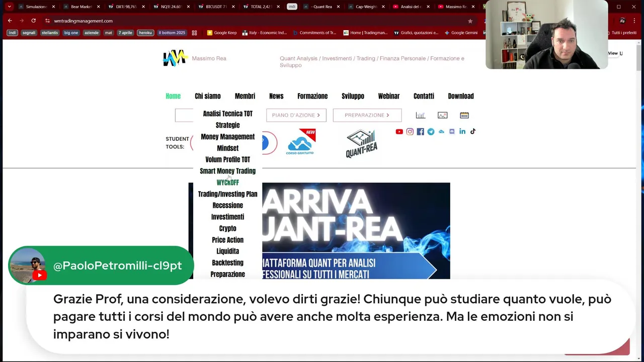The image size is (644, 362).
Task: Open the Discord social icon
Action: 452,132
